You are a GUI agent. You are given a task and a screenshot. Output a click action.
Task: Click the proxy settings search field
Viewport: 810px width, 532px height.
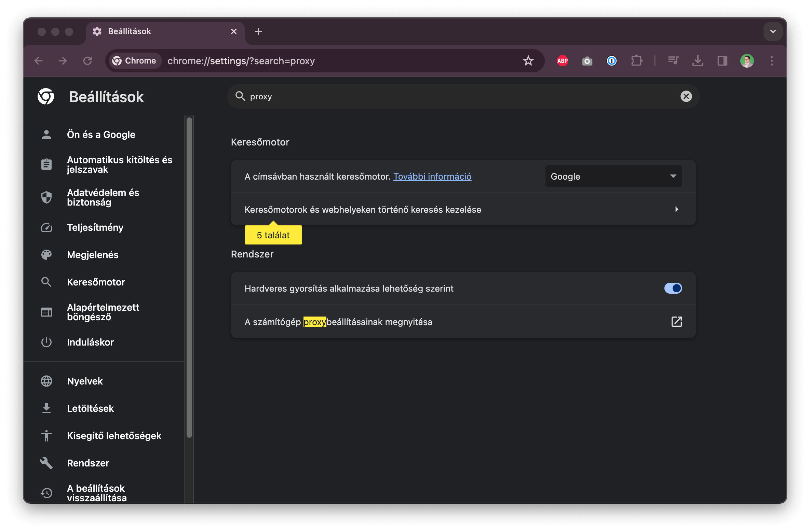coord(463,97)
